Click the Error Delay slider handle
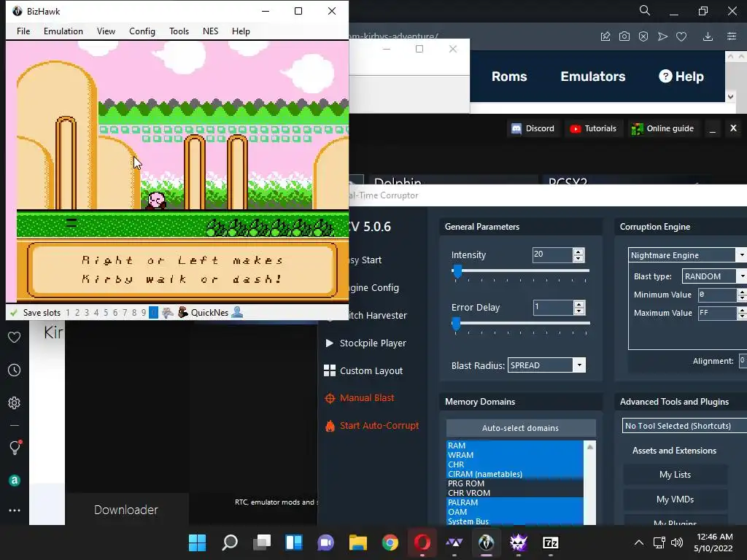 [457, 324]
